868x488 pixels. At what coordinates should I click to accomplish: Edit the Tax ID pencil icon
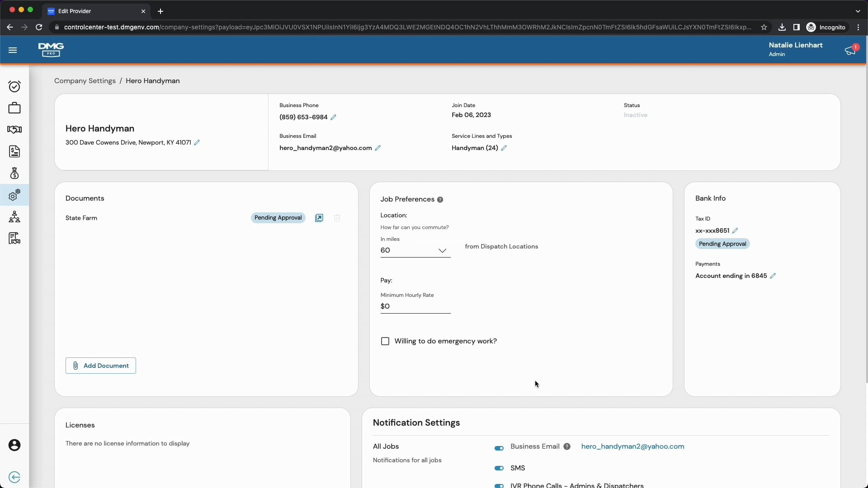click(735, 231)
